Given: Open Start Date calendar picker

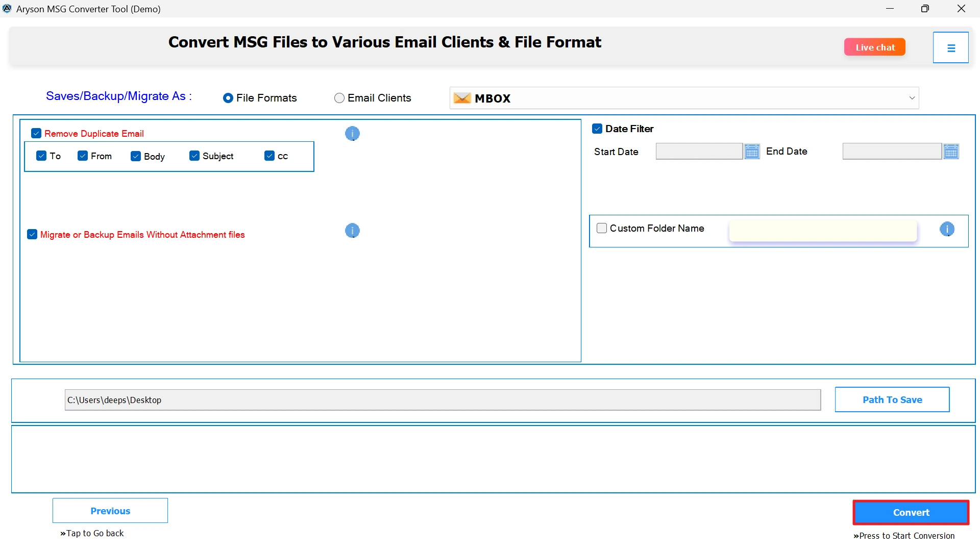Looking at the screenshot, I should tap(752, 152).
